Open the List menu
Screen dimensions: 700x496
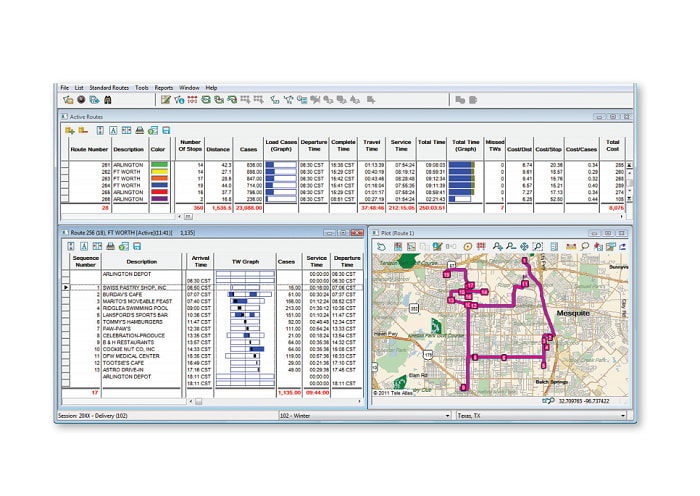79,88
